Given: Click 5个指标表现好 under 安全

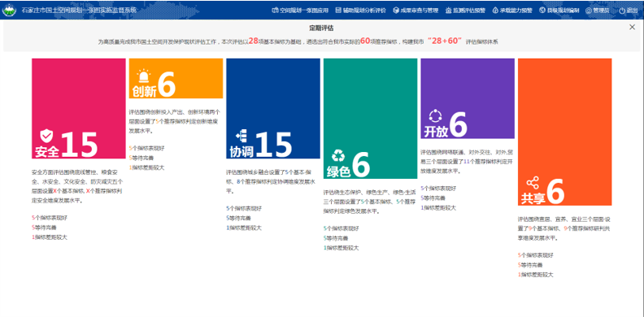Looking at the screenshot, I should coord(49,218).
